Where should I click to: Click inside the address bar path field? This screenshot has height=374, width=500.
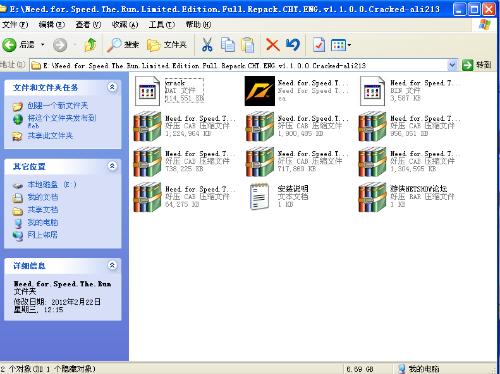243,65
